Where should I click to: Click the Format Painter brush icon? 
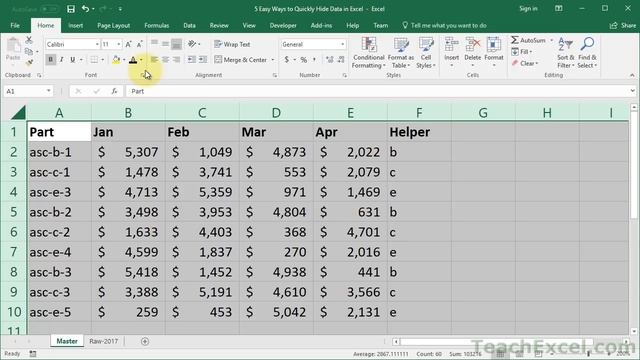29,63
